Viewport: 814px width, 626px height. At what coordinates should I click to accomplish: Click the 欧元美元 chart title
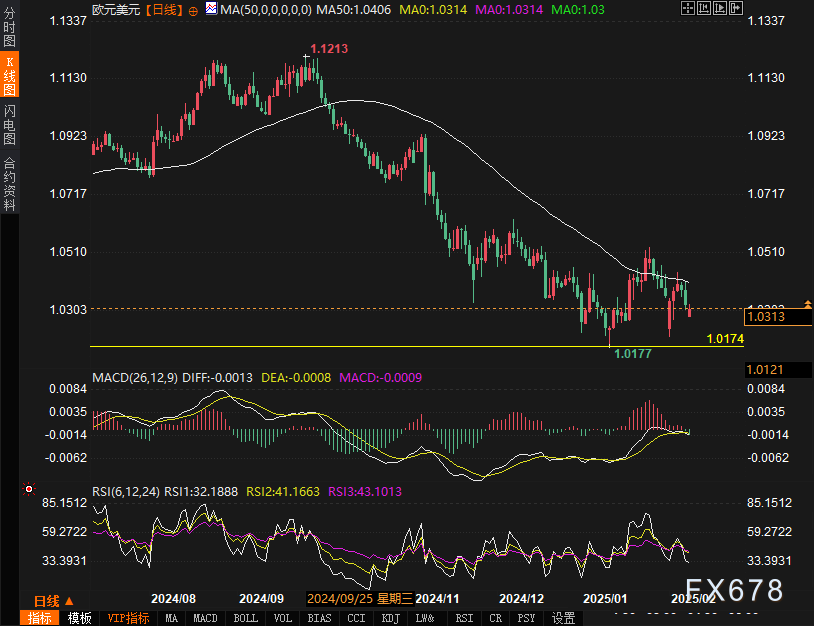116,9
